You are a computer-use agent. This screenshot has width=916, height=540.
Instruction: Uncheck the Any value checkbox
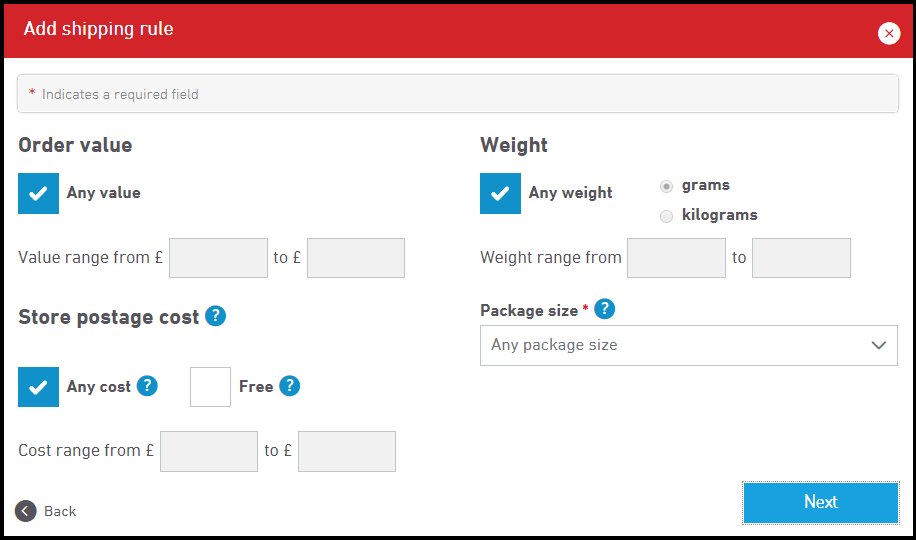coord(39,193)
